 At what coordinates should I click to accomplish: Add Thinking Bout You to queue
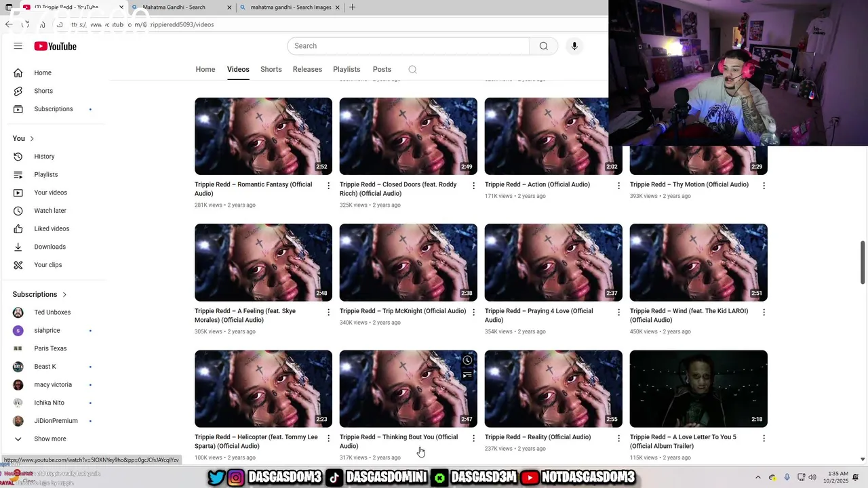pyautogui.click(x=467, y=375)
